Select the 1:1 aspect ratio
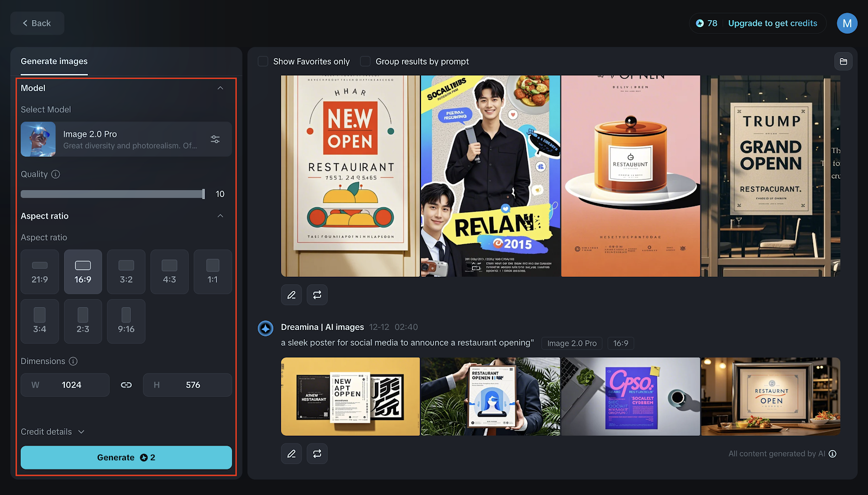The height and width of the screenshot is (495, 868). 213,272
